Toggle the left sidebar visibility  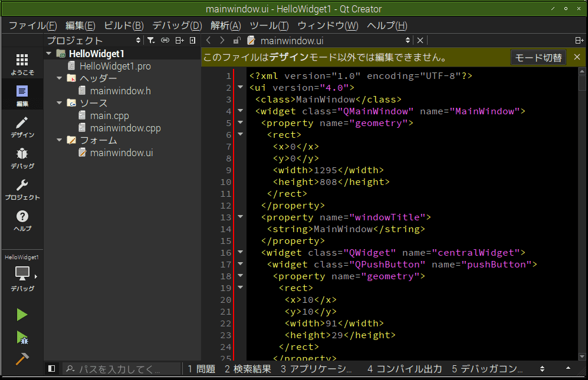tap(52, 369)
